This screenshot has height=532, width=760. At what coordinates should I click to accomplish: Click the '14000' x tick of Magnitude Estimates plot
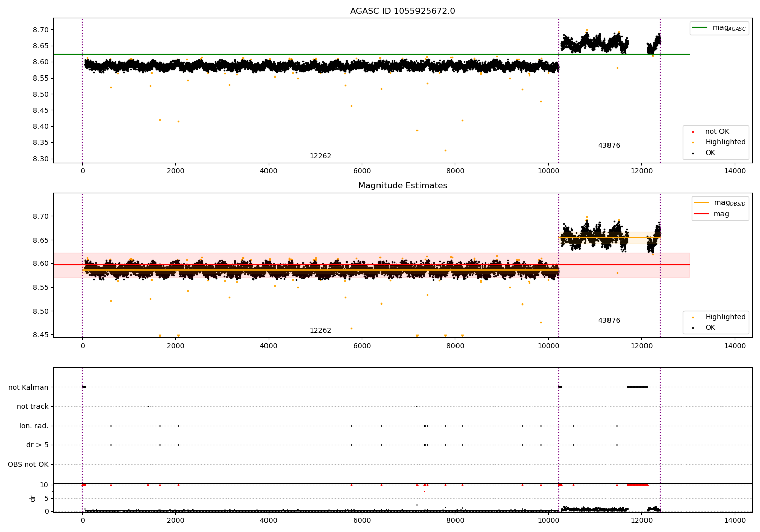[735, 346]
